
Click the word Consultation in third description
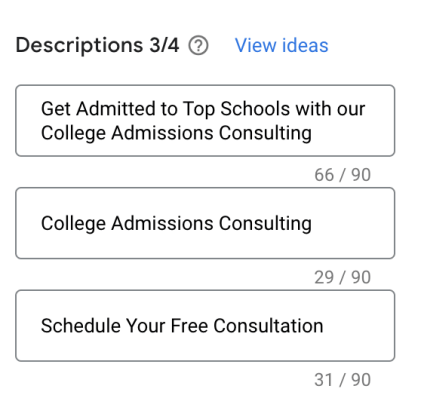[268, 326]
